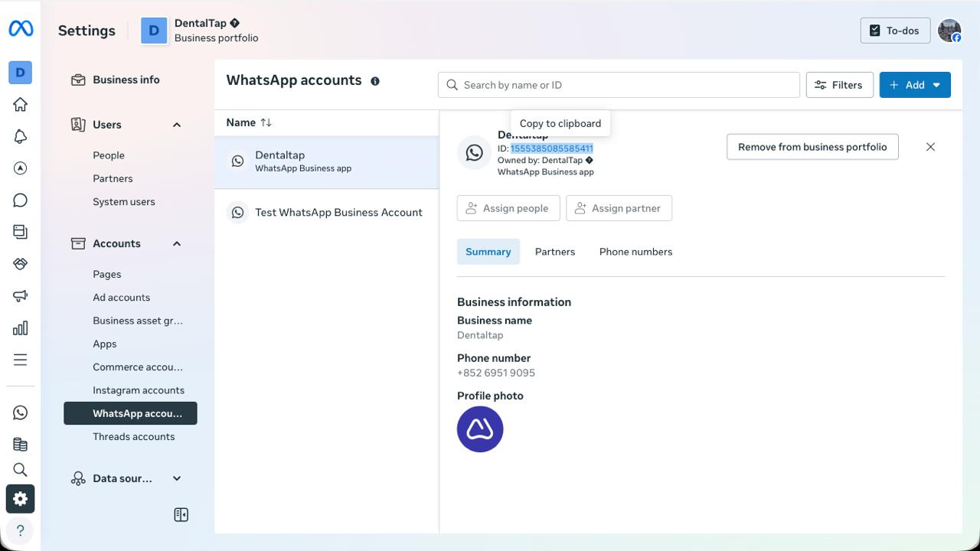Open the Inbox chat bubble icon
Image resolution: width=980 pixels, height=551 pixels.
click(21, 201)
